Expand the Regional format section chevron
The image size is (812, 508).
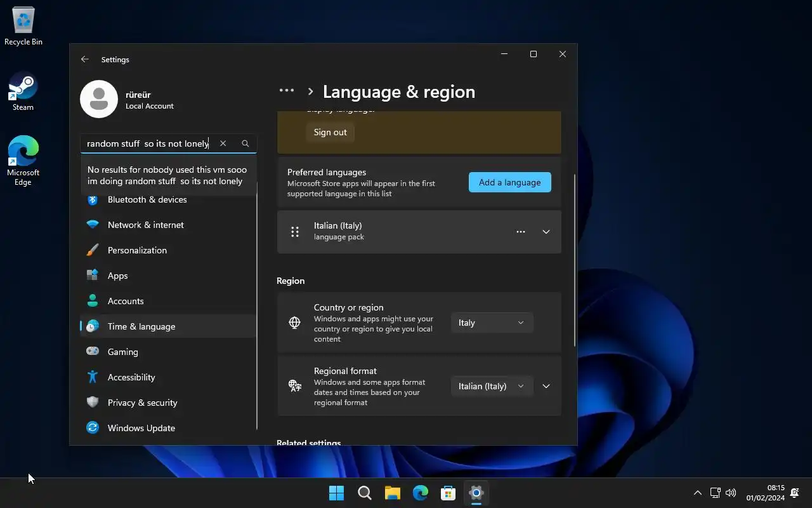[546, 386]
